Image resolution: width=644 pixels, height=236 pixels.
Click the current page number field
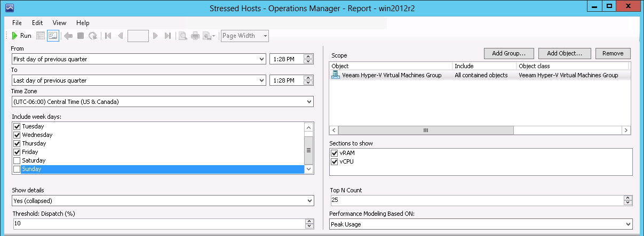pos(138,36)
